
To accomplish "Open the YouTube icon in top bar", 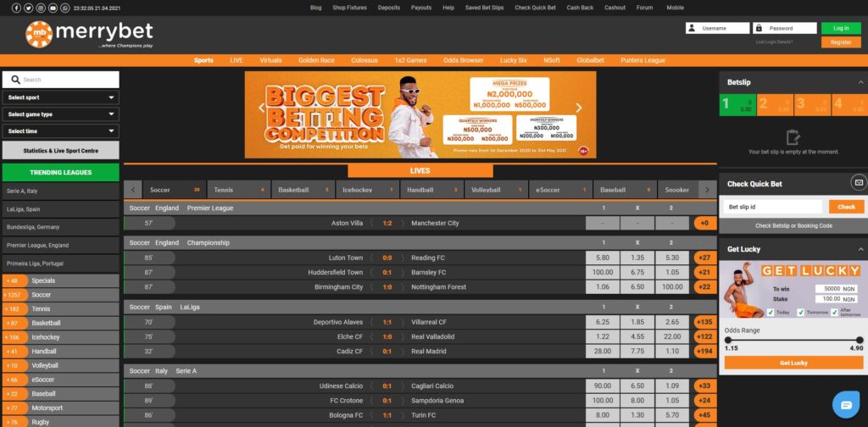I will [53, 8].
